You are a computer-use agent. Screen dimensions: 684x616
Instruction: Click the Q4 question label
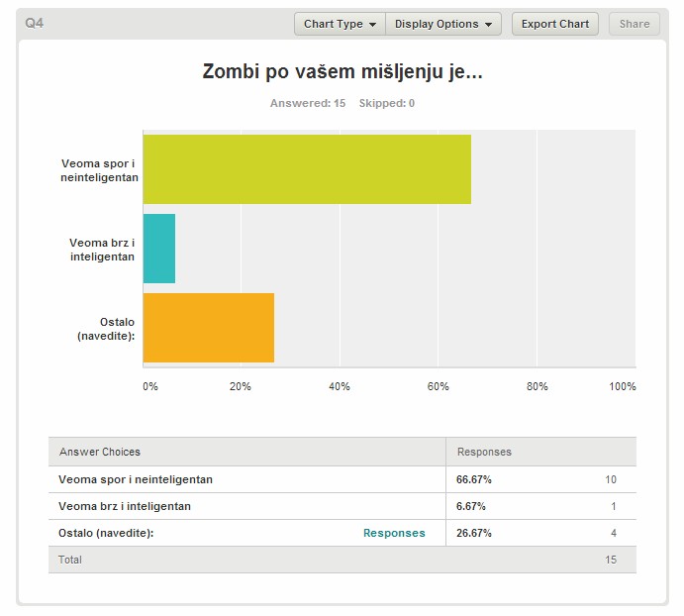click(34, 23)
